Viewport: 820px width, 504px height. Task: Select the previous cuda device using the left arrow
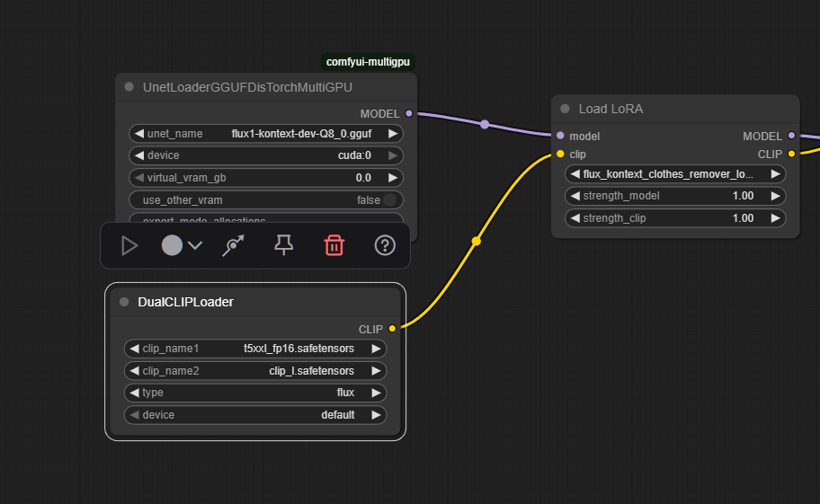pyautogui.click(x=139, y=155)
